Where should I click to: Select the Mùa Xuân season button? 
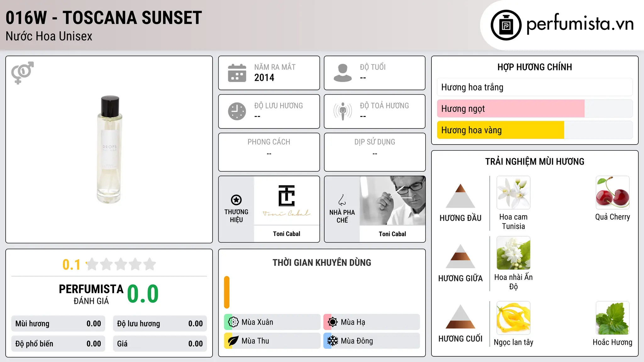(x=272, y=322)
